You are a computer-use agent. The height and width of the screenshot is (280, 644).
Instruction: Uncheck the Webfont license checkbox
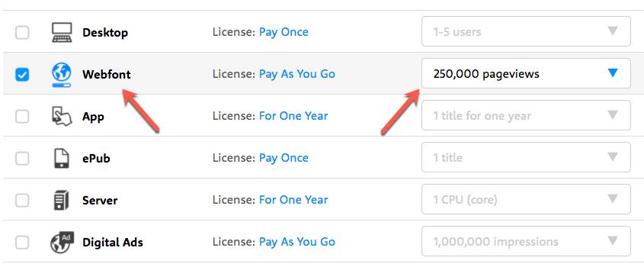22,75
